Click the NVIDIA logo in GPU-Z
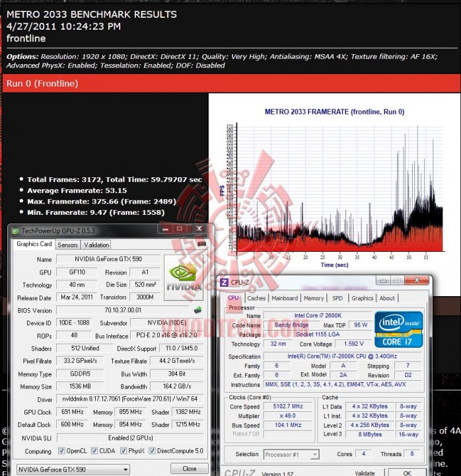Screen dimensions: 461x476 click(184, 278)
